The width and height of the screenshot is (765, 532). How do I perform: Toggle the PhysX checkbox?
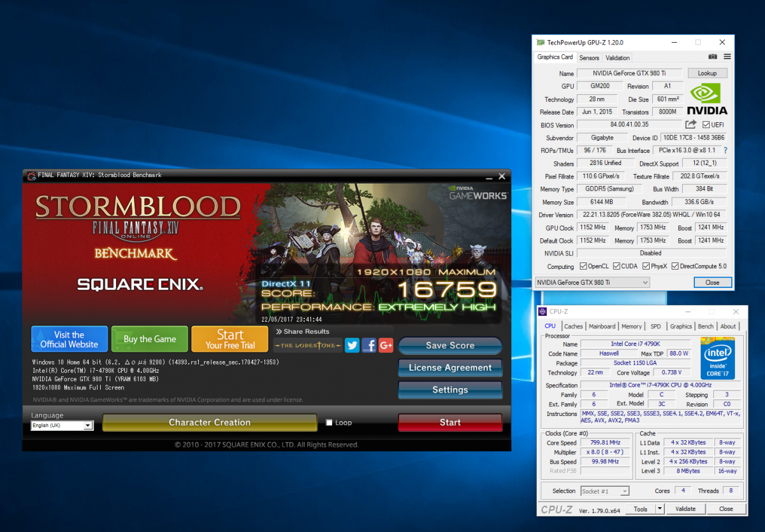[x=646, y=266]
